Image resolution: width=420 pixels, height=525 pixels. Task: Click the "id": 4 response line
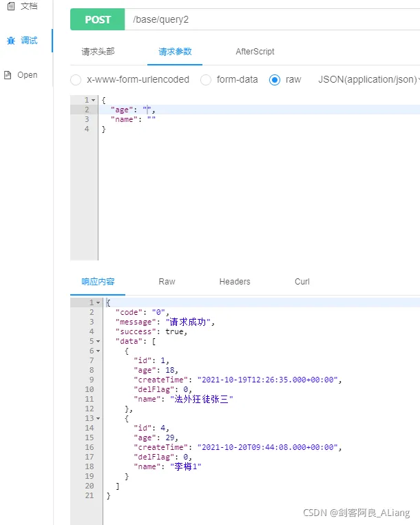[151, 429]
